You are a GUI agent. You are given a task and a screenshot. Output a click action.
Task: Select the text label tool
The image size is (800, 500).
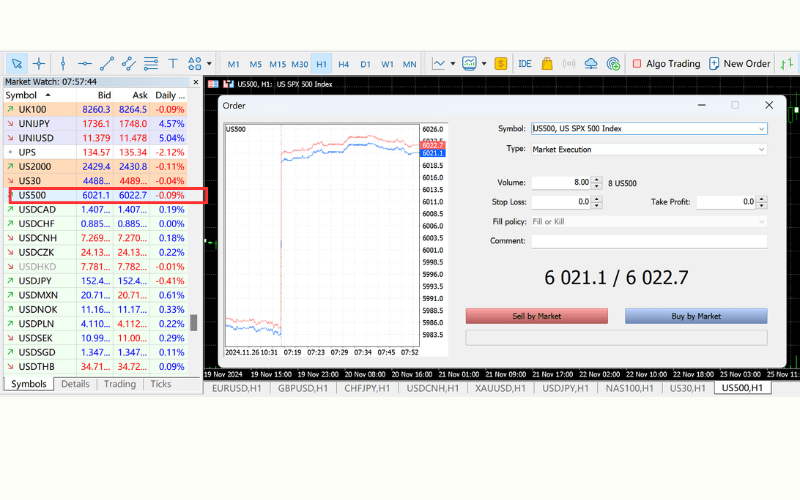(x=173, y=63)
